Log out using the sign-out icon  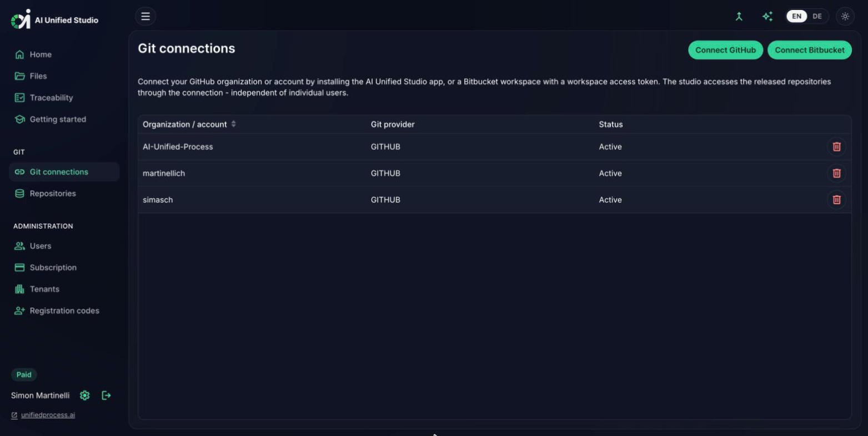click(106, 396)
